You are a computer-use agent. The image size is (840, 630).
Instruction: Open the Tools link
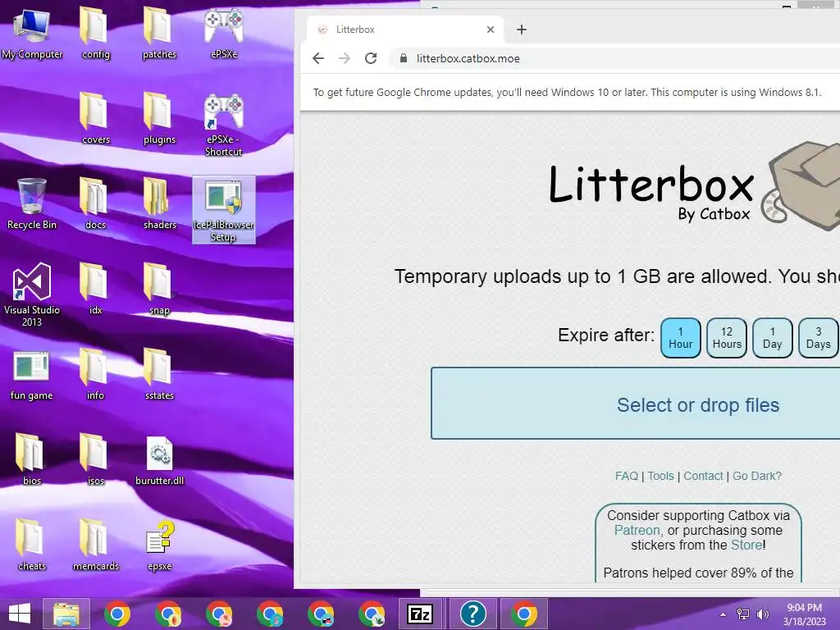(x=660, y=476)
